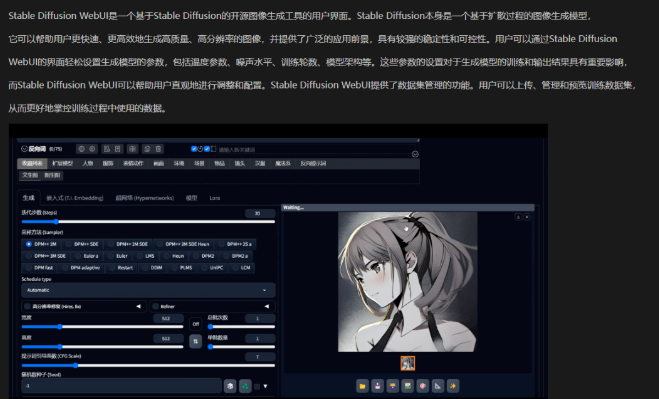Open the output images folder icon
659x399 pixels.
point(362,386)
